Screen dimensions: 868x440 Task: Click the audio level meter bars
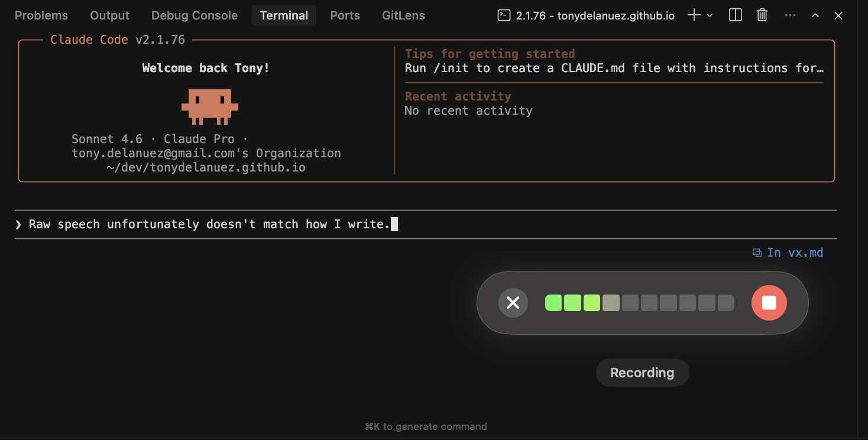639,302
